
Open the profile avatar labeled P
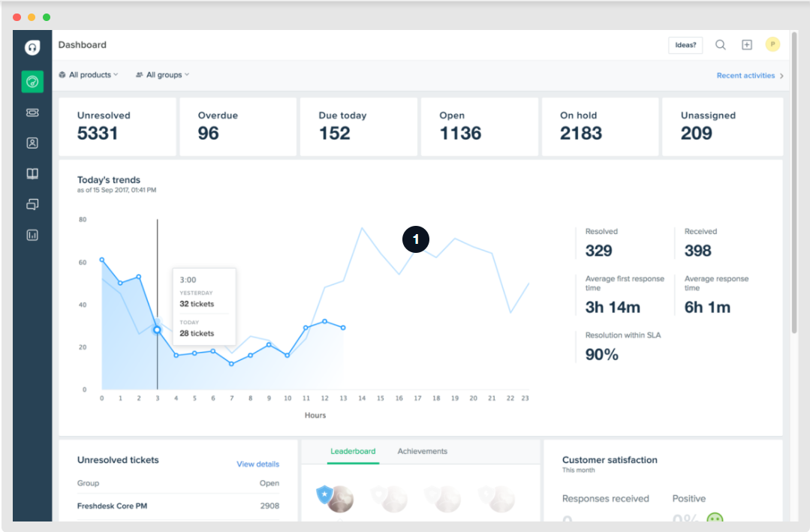point(772,44)
